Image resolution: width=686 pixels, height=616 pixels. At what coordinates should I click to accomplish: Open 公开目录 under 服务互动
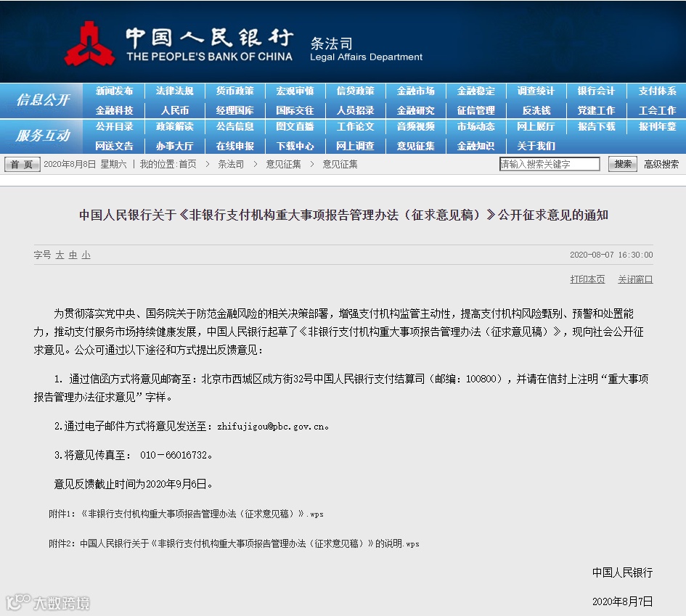coord(114,127)
